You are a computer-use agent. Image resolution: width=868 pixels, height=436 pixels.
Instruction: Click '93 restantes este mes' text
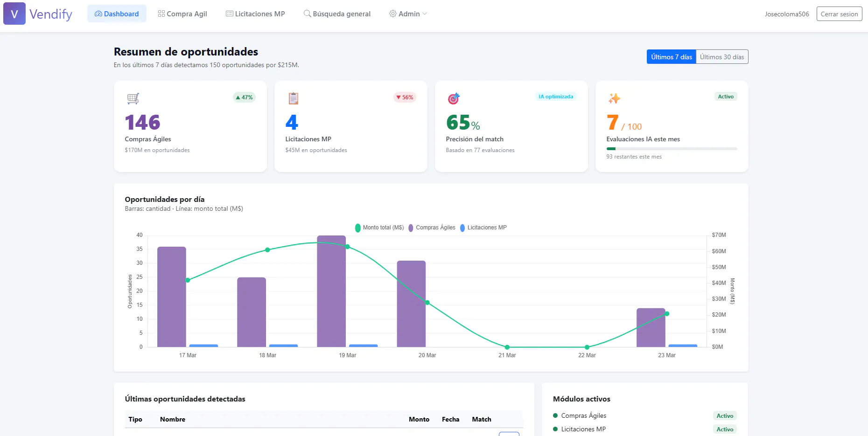coord(634,157)
